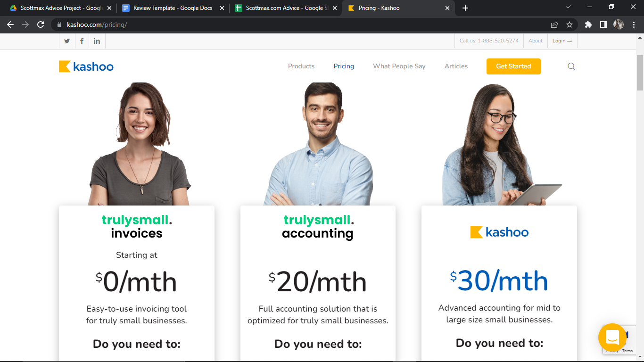Close the Pricing - Kashoo tab

(x=447, y=8)
